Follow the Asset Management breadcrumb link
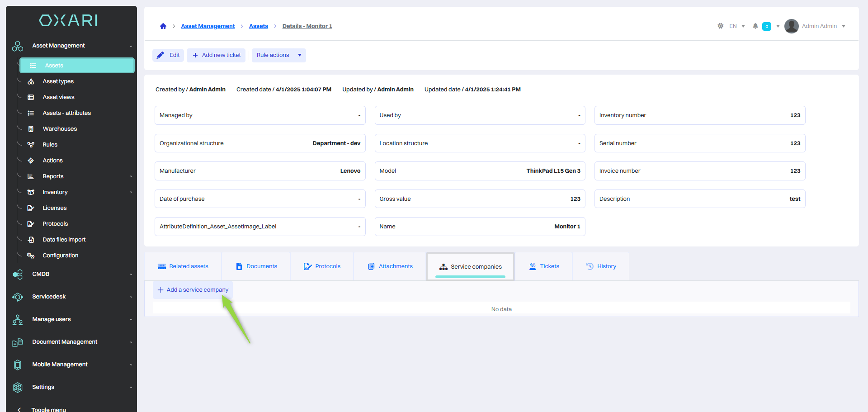 click(208, 26)
